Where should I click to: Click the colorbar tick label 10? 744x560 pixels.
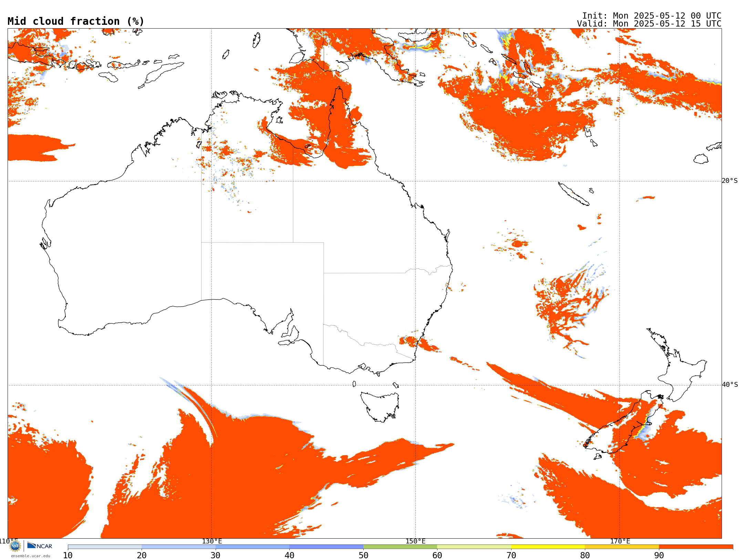point(68,555)
